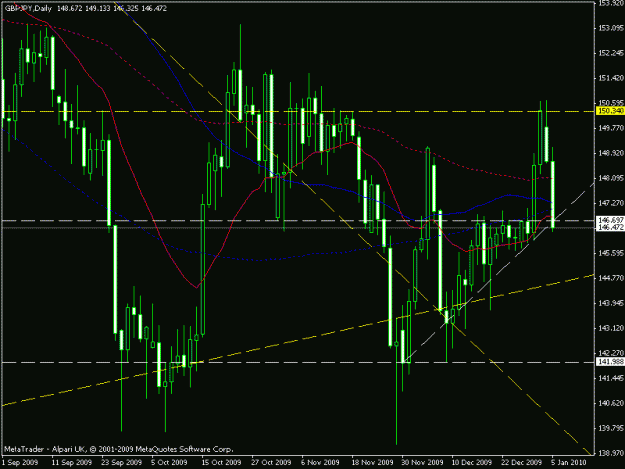
Task: Select the 146.472 current price label
Action: [610, 227]
